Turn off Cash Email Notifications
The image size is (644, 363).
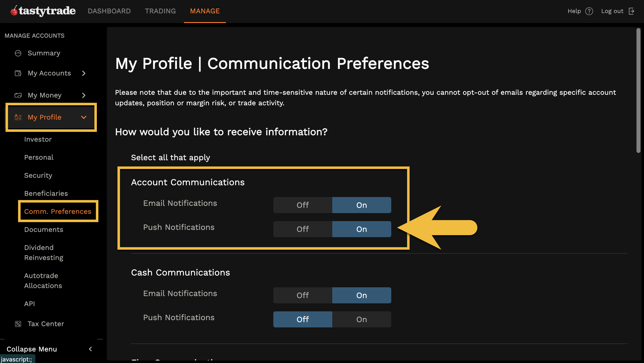[x=302, y=295]
